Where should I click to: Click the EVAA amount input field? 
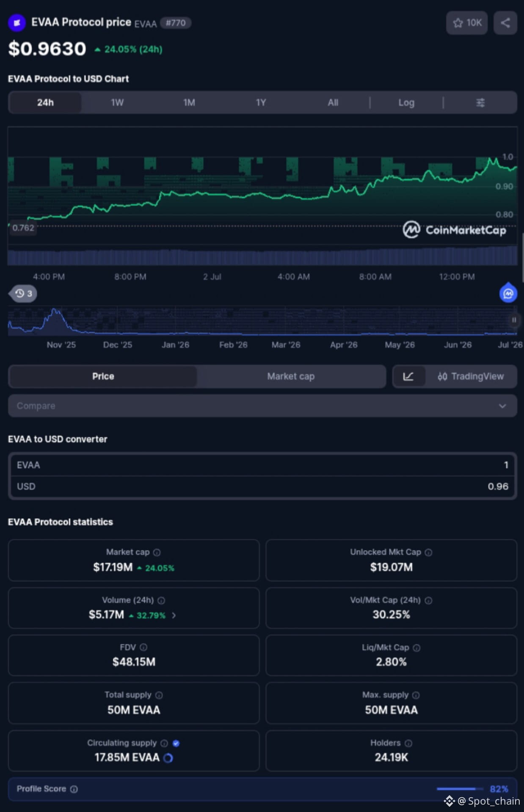click(x=262, y=465)
